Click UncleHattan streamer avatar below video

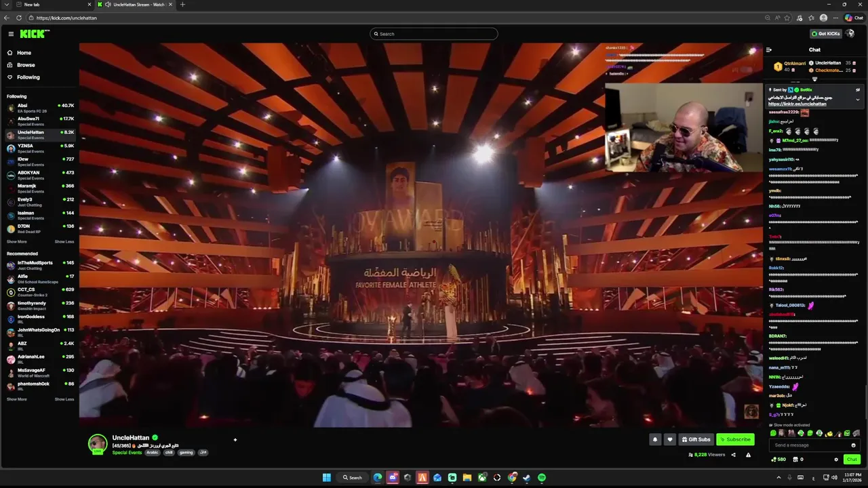coord(98,444)
